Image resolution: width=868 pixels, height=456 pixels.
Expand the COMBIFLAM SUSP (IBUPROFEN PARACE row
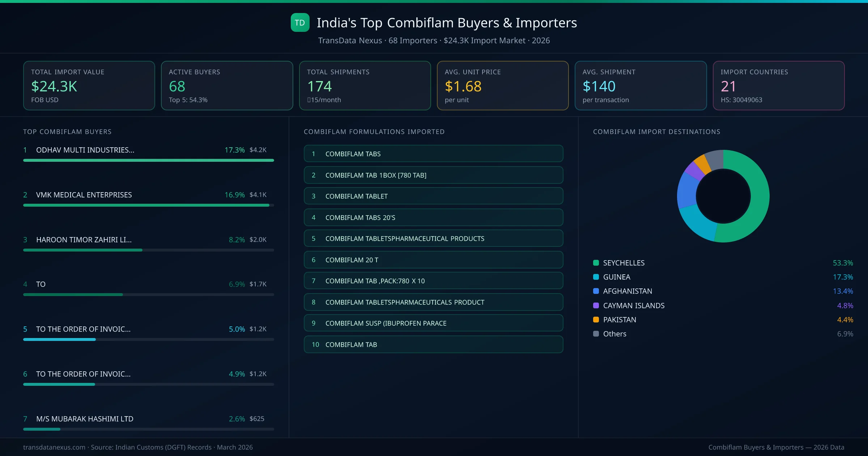point(433,323)
